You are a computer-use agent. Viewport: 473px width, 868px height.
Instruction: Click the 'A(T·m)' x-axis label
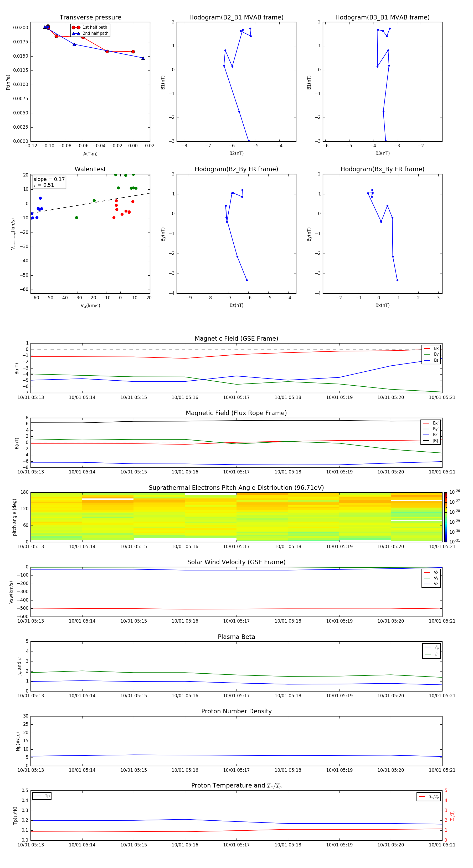click(x=90, y=154)
